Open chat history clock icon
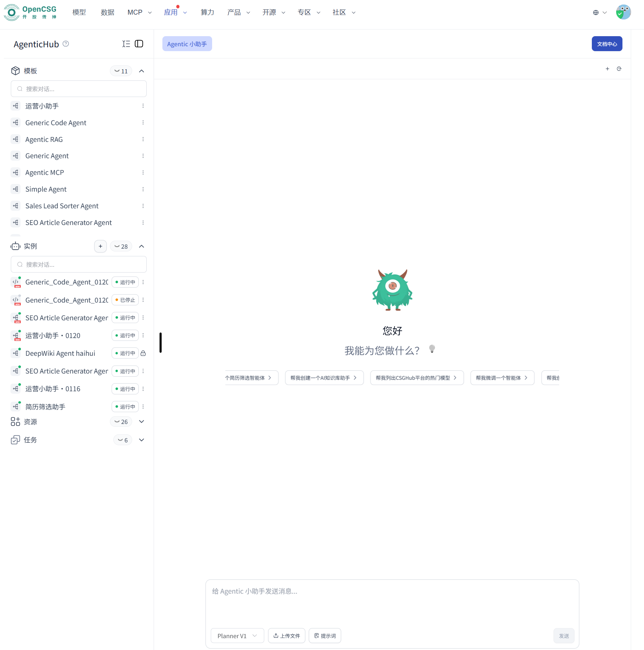This screenshot has width=644, height=650. [x=619, y=69]
